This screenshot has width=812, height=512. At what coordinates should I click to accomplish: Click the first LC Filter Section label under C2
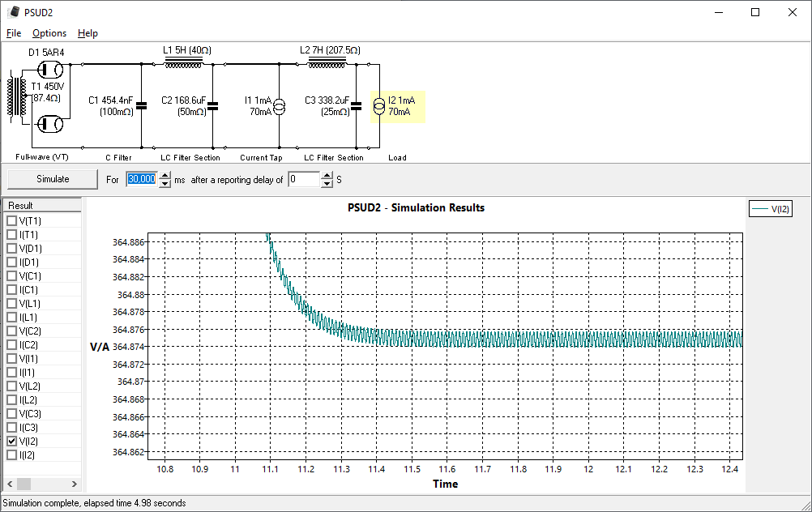pos(190,157)
